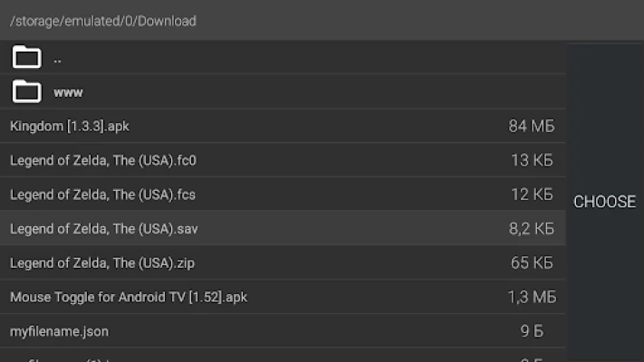This screenshot has height=362, width=644.
Task: Go up via the '..' entry
Action: [58, 59]
